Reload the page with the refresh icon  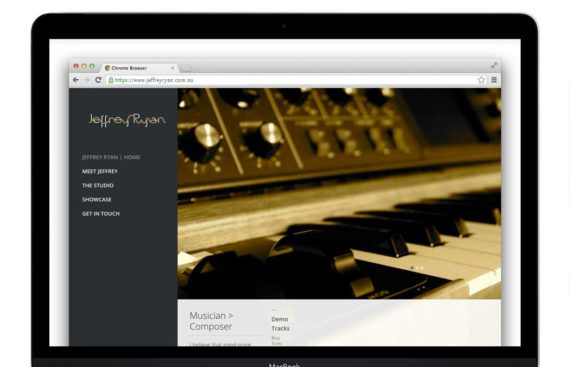click(98, 80)
